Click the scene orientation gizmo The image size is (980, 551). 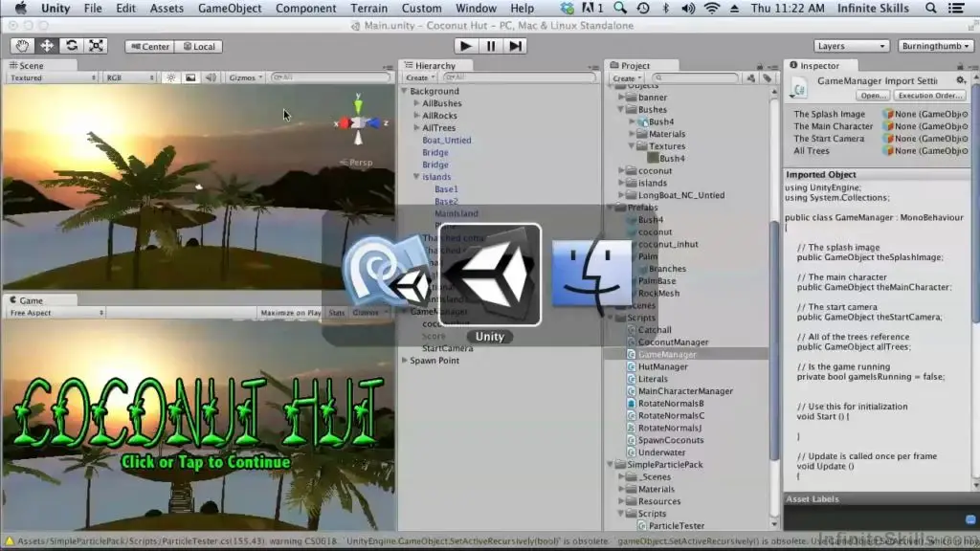coord(358,121)
